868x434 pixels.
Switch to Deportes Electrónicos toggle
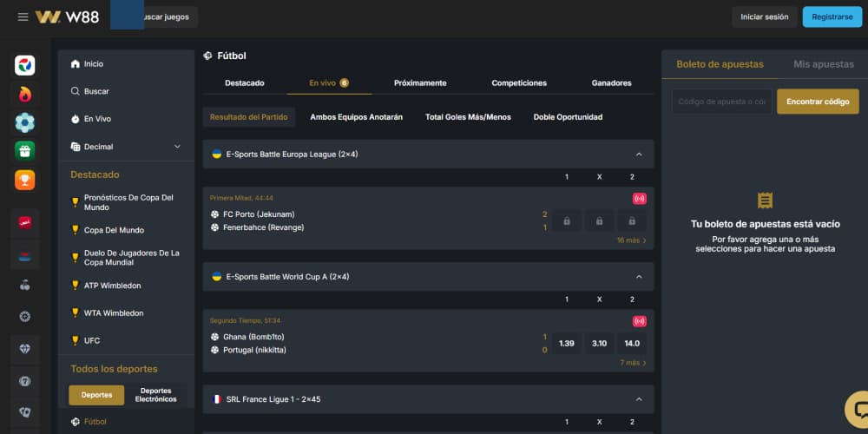[x=155, y=395]
